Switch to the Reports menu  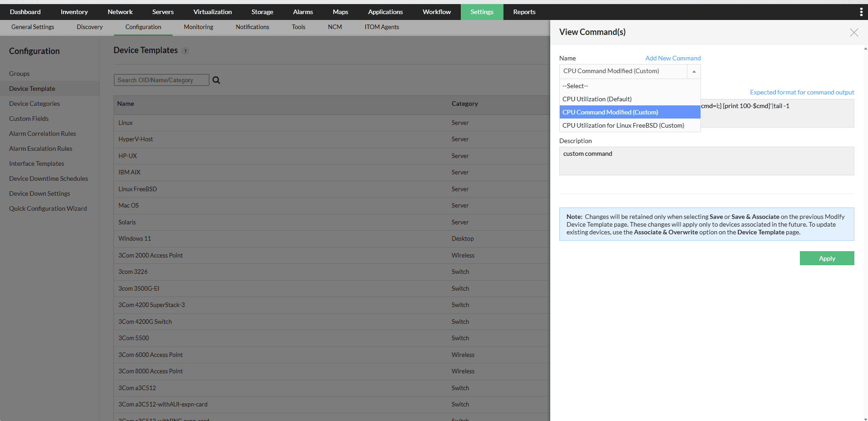coord(524,12)
